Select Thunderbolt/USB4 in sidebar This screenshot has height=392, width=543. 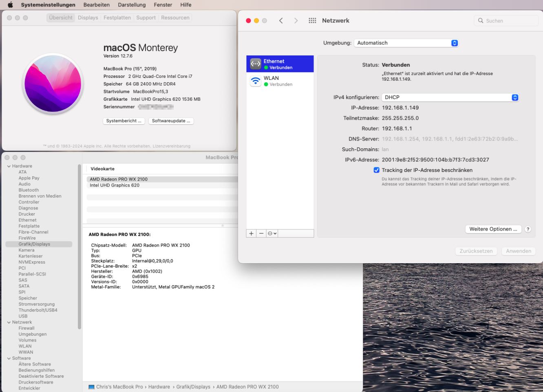(38, 311)
